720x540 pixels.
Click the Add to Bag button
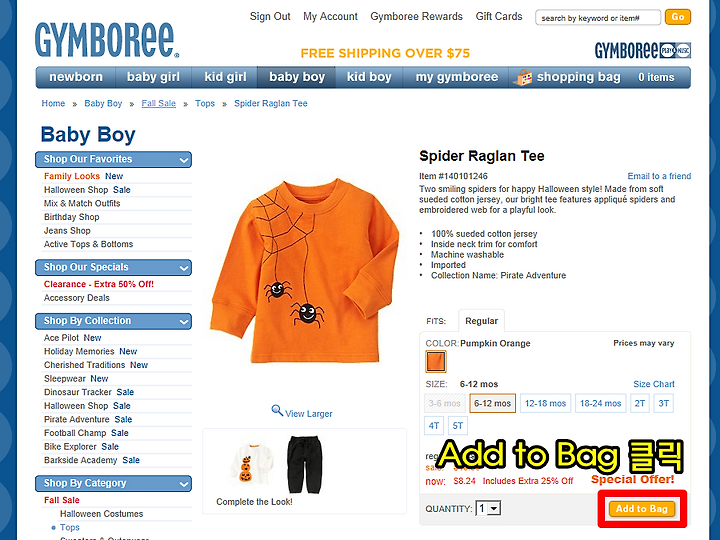click(x=642, y=509)
